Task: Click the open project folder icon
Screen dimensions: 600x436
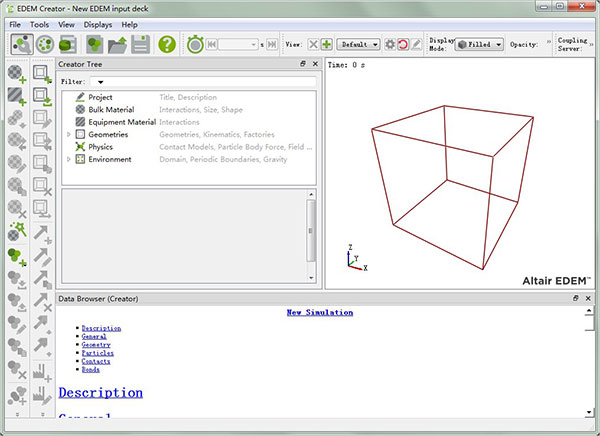Action: 118,44
